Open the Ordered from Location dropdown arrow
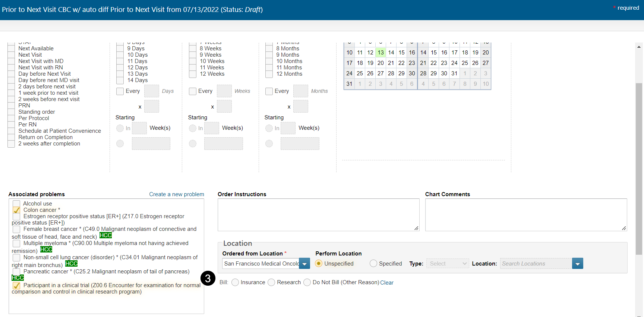Image resolution: width=644 pixels, height=317 pixels. click(304, 264)
